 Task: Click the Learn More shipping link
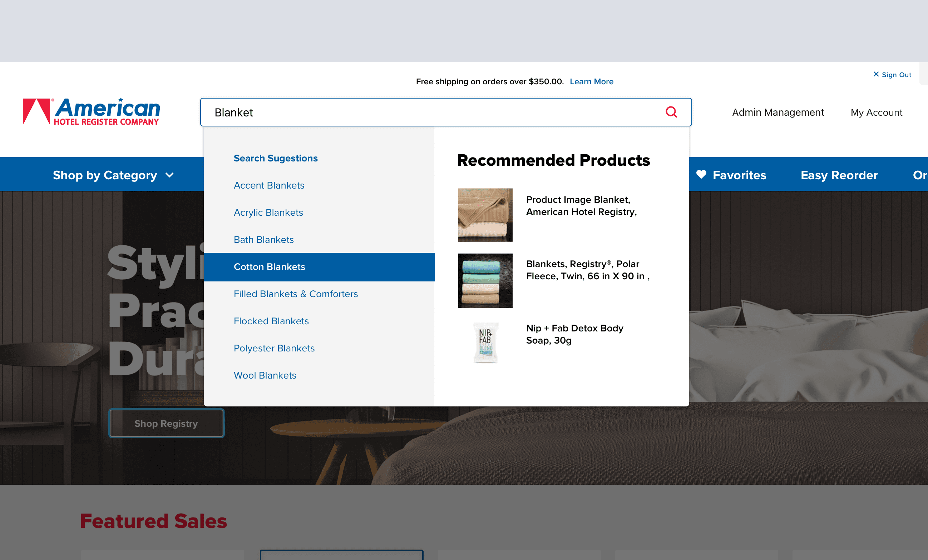pyautogui.click(x=591, y=81)
